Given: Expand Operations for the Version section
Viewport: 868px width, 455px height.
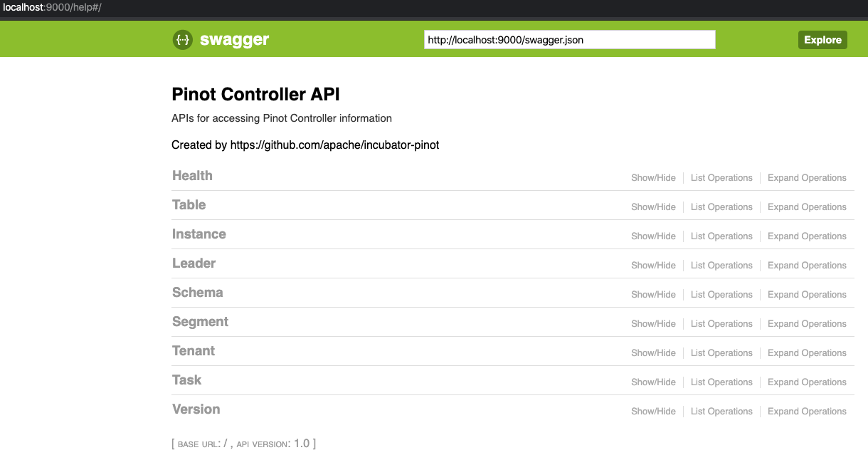Looking at the screenshot, I should tap(807, 412).
